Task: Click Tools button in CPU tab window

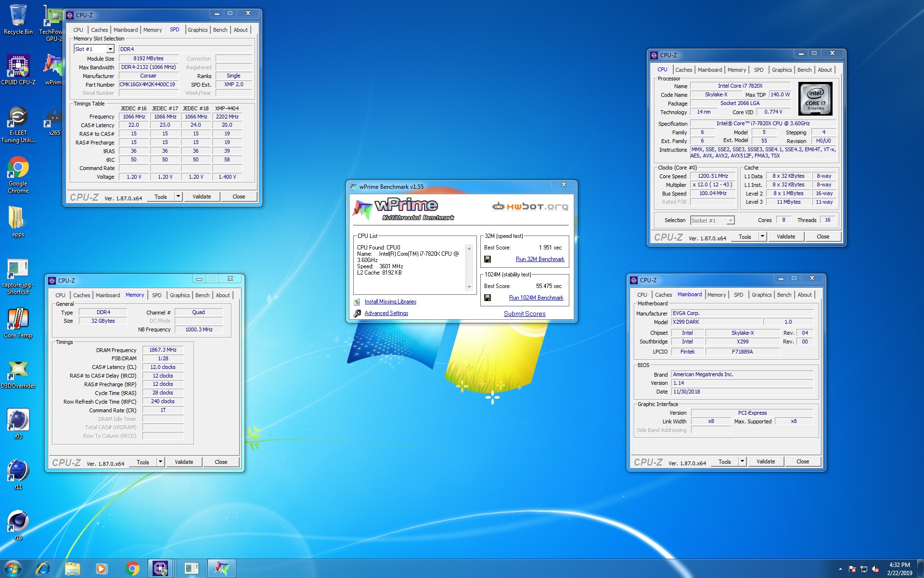Action: click(x=745, y=236)
